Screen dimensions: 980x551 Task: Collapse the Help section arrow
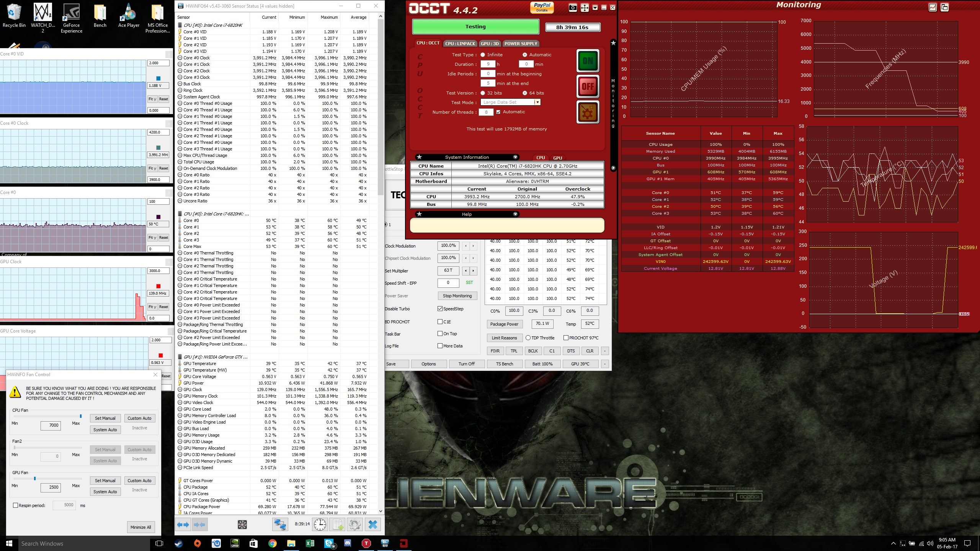(515, 214)
